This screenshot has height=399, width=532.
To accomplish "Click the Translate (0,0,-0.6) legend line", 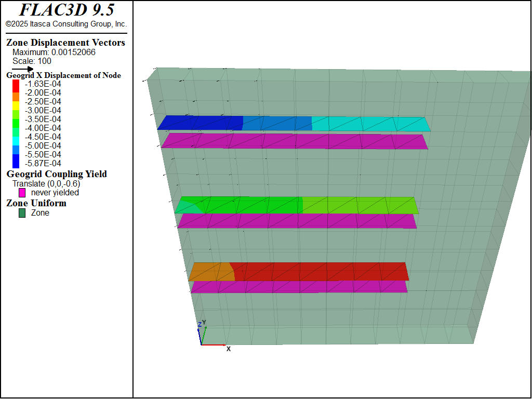I will (x=46, y=183).
